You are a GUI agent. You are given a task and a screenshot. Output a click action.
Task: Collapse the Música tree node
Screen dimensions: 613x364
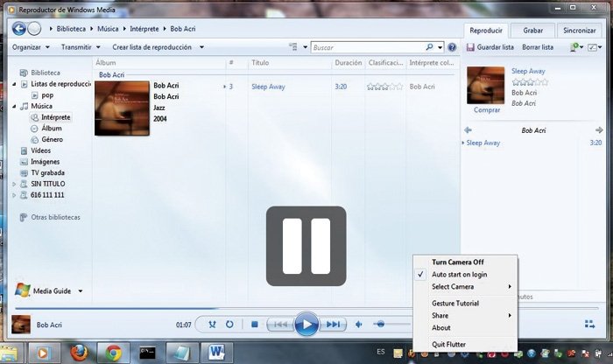click(x=14, y=106)
